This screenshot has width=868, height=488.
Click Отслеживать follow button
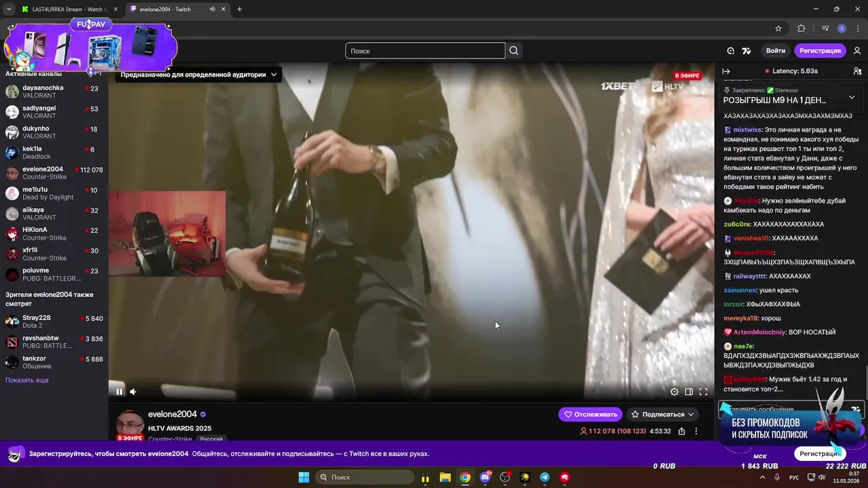[590, 414]
